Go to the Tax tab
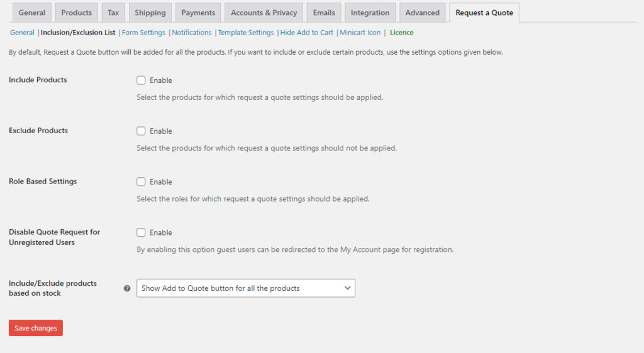Screen dimensions: 644x353 pyautogui.click(x=113, y=13)
